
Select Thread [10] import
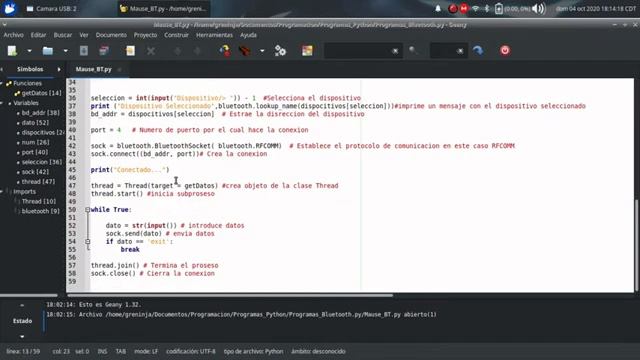coord(38,201)
